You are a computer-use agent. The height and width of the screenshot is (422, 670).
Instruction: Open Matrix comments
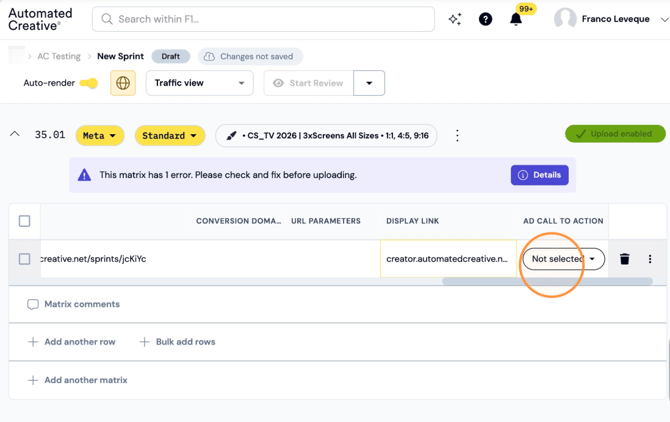click(73, 304)
